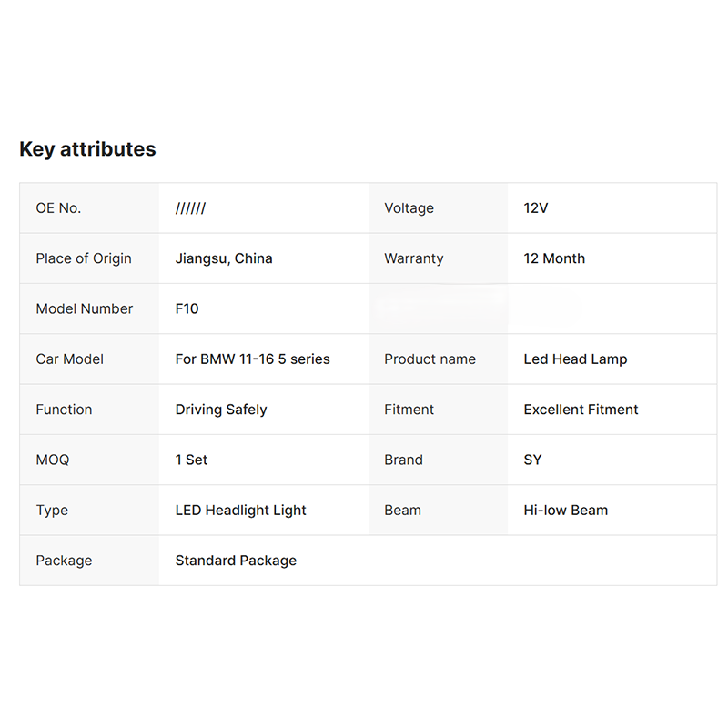
Task: Select the "Excellent Fitment" value
Action: pyautogui.click(x=581, y=409)
